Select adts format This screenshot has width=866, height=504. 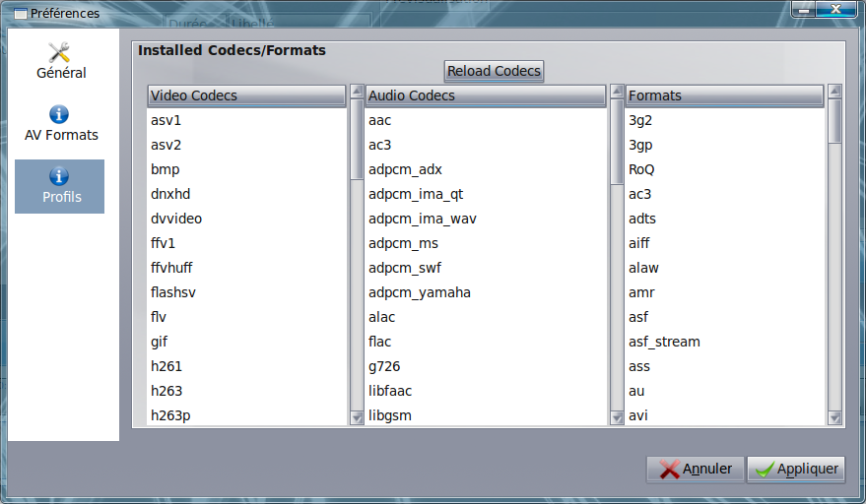724,219
